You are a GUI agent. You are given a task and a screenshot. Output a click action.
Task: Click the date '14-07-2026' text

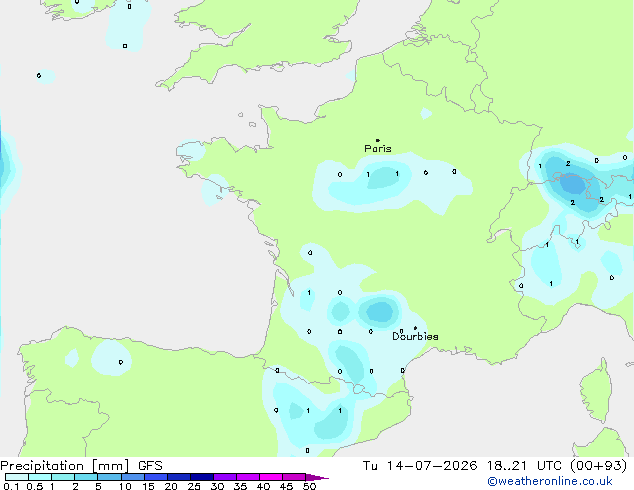click(x=432, y=466)
